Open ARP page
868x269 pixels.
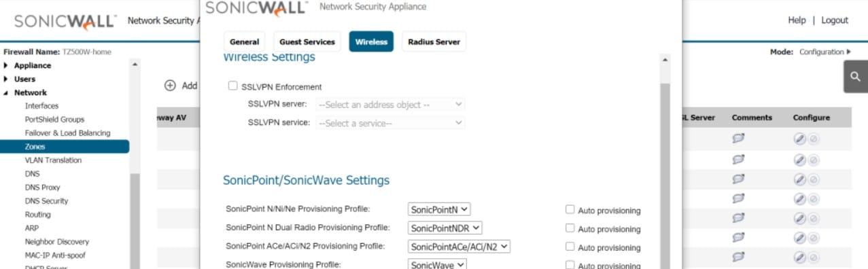pyautogui.click(x=31, y=228)
